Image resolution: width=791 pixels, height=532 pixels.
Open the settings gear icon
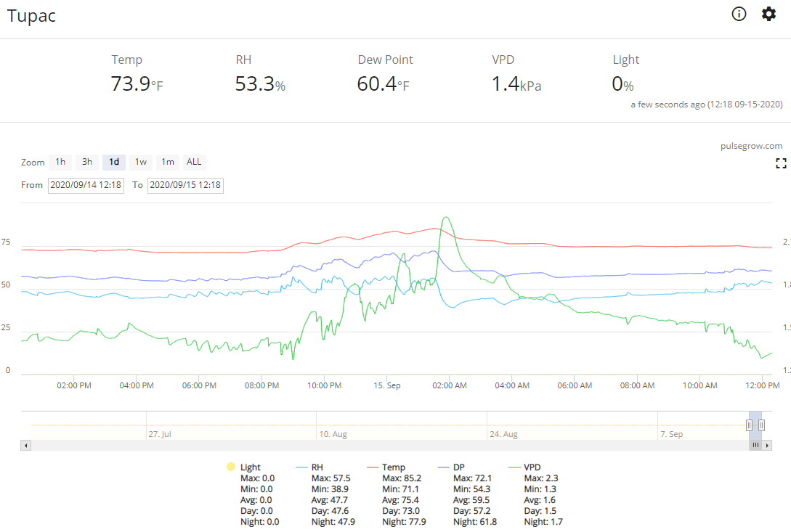tap(768, 14)
